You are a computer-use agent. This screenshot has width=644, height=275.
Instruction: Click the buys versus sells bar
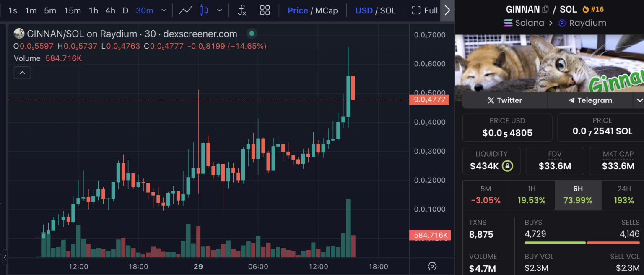(584, 243)
